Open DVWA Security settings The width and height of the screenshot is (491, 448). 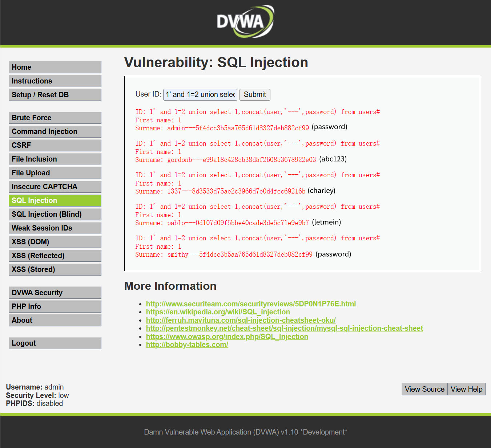[55, 293]
